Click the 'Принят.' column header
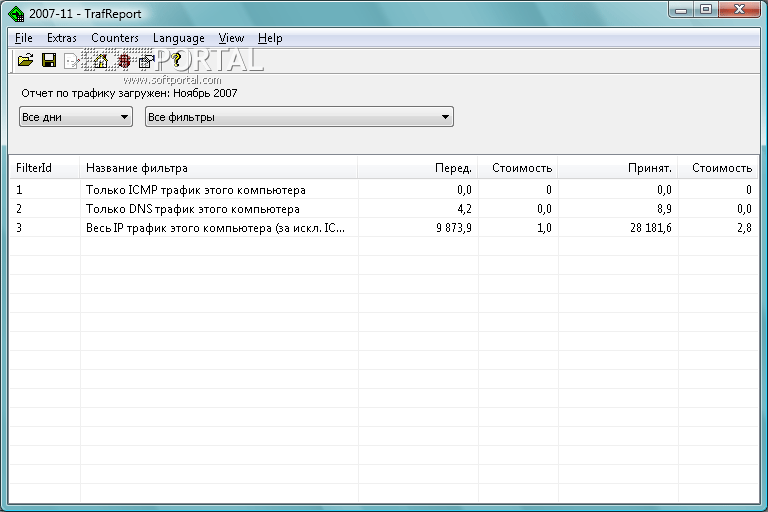768x512 pixels. point(618,168)
